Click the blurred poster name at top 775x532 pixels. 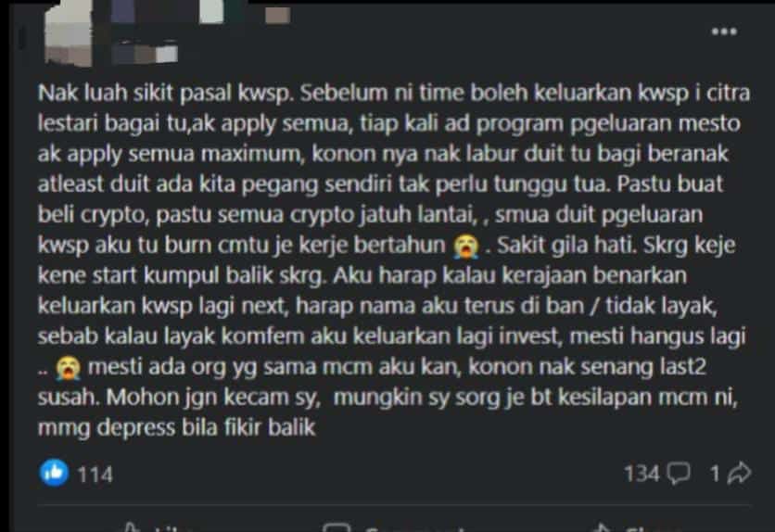pos(200,12)
